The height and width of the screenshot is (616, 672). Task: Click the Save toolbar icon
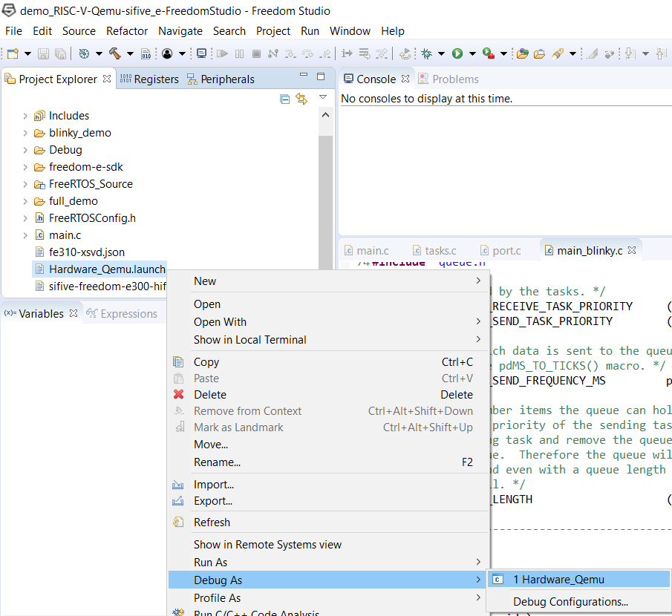[x=43, y=53]
